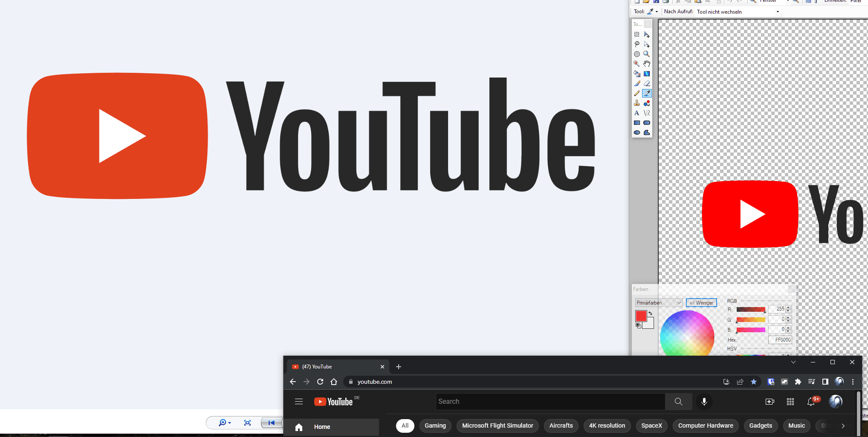Open Chrome three-dot menu

tap(853, 382)
